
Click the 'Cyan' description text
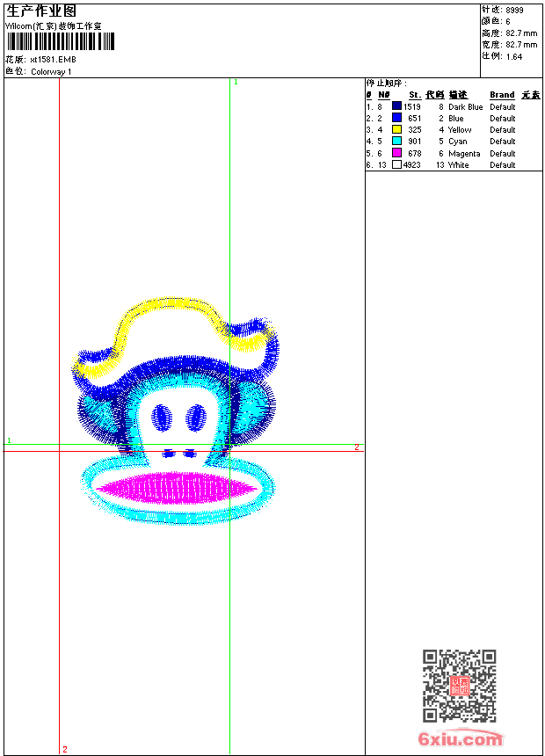tap(458, 142)
